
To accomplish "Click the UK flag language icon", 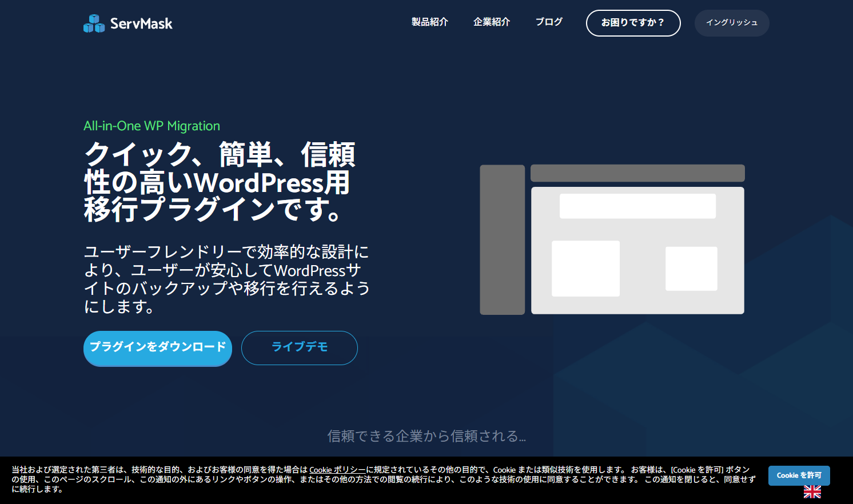I will click(812, 492).
